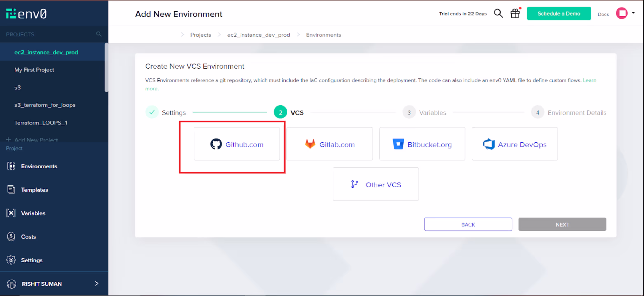This screenshot has height=296, width=644.
Task: Click the GitLab fox logo
Action: point(310,144)
